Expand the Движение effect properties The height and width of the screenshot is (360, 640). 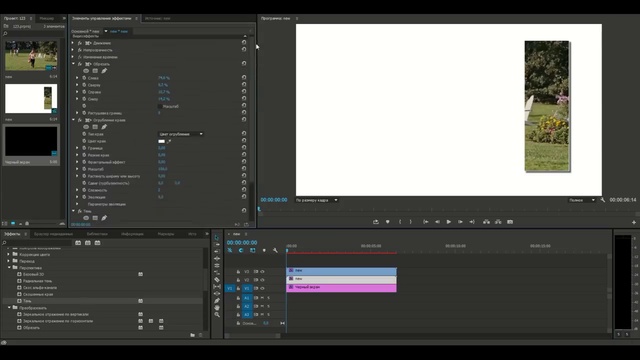point(73,42)
